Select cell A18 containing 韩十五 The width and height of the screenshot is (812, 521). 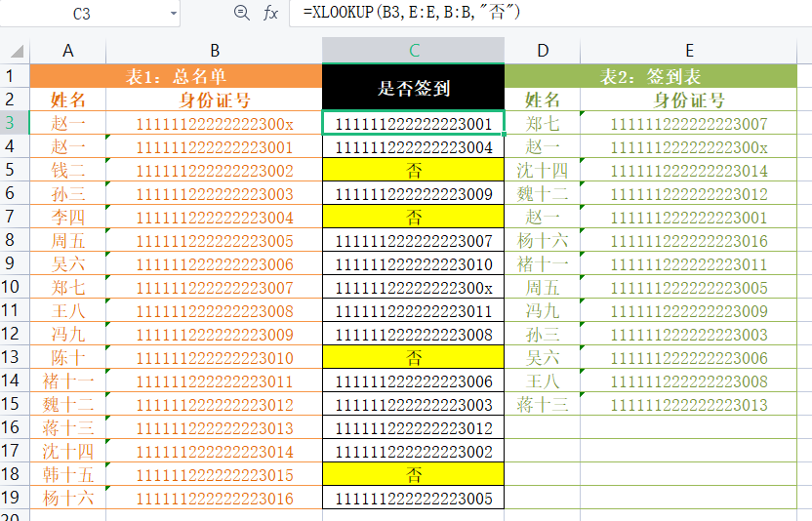pos(68,474)
